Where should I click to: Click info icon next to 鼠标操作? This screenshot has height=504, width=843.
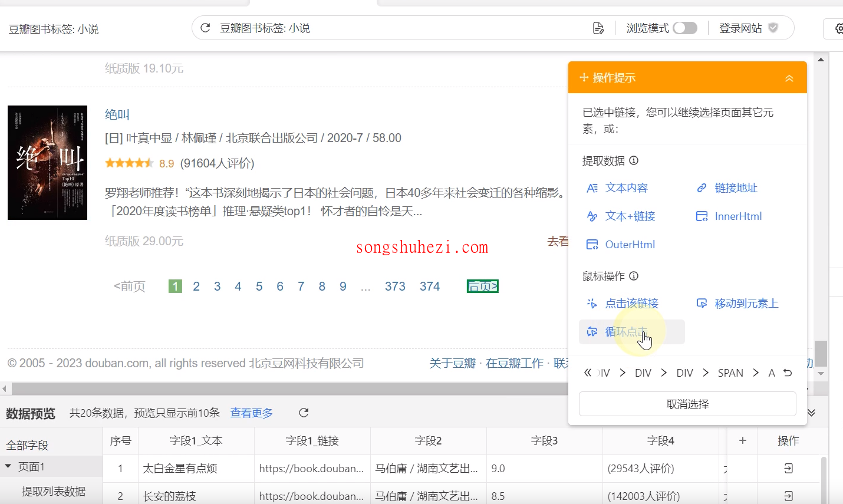pyautogui.click(x=634, y=276)
